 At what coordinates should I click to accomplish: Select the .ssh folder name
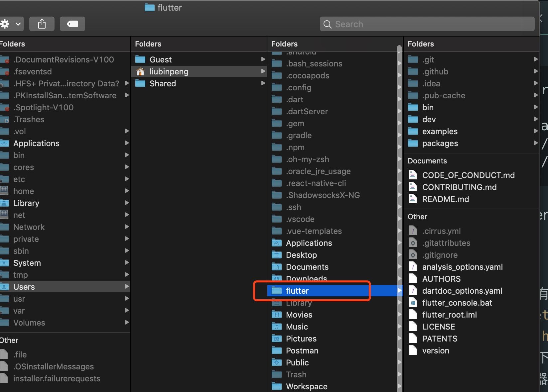(x=294, y=207)
